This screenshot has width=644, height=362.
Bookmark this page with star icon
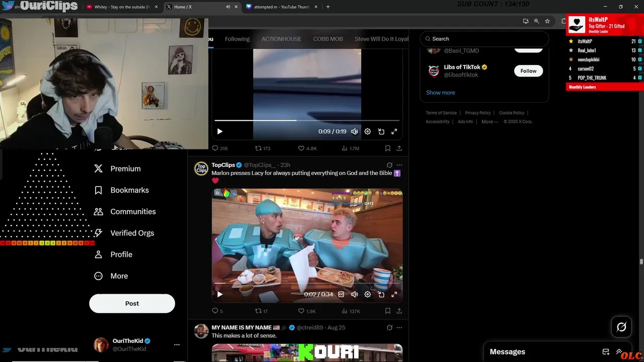tap(547, 21)
